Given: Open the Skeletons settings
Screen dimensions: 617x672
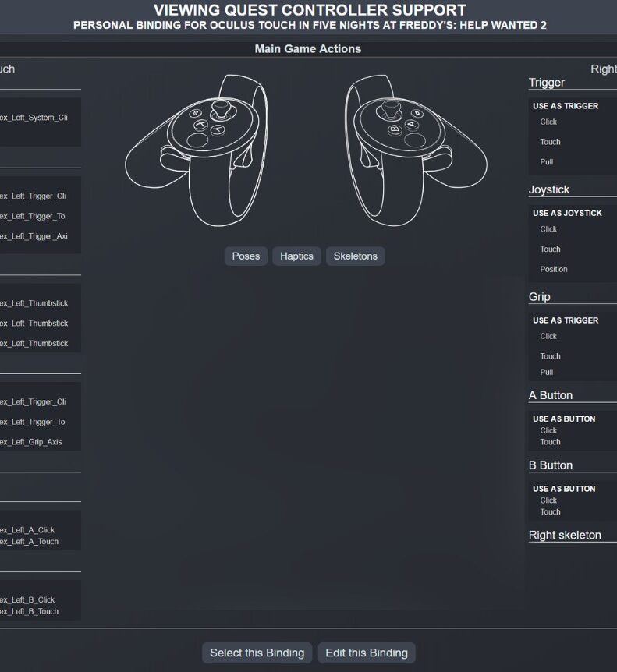Looking at the screenshot, I should [x=355, y=256].
